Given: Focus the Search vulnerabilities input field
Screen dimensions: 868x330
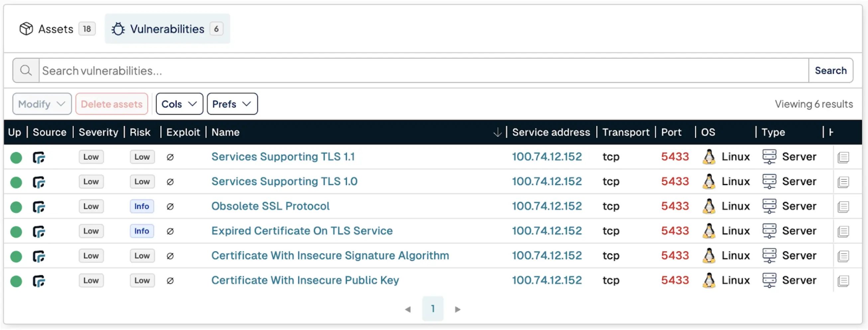Looking at the screenshot, I should click(x=423, y=71).
